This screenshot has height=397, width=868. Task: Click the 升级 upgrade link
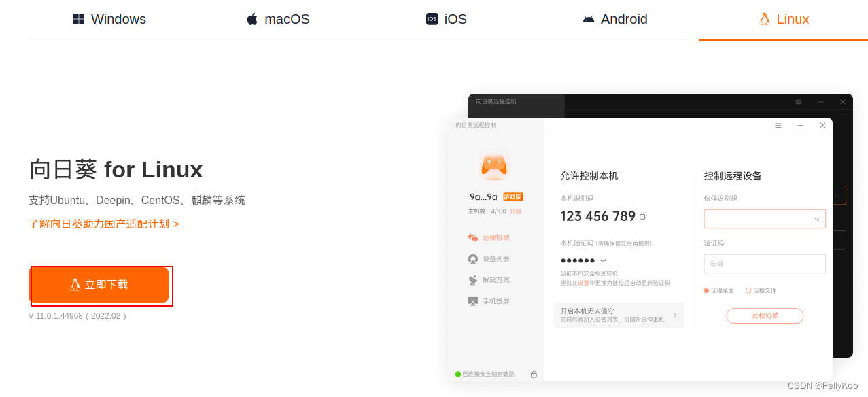point(515,211)
